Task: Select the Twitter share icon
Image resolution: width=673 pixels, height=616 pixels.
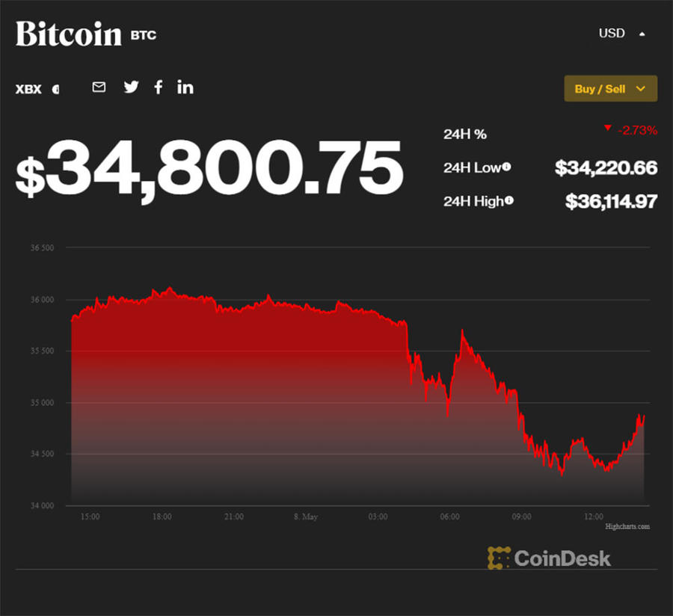Action: (x=131, y=87)
